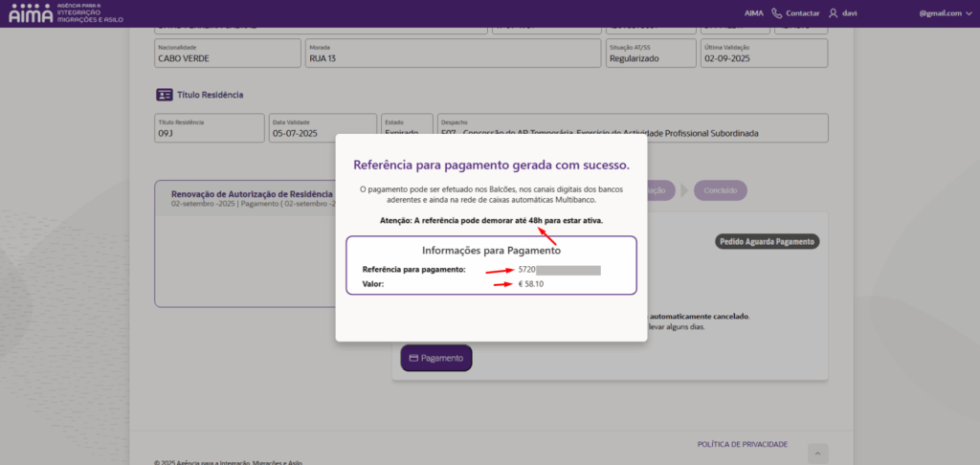The image size is (980, 465).
Task: Open the Política de Privacidade link
Action: coord(743,444)
